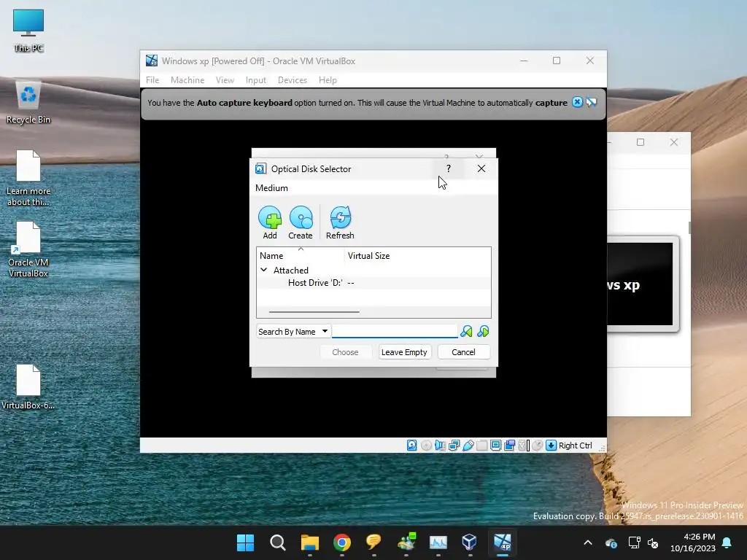Open the clock and date flyout
Screen dimensions: 747x560
pyautogui.click(x=693, y=542)
